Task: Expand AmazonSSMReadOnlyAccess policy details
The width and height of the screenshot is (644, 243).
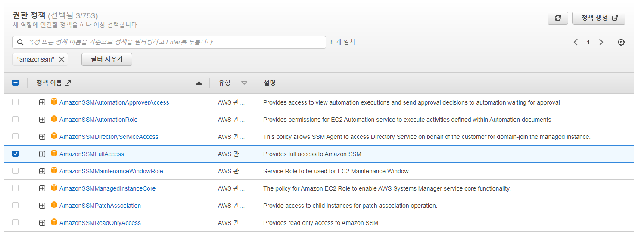Action: click(x=42, y=223)
